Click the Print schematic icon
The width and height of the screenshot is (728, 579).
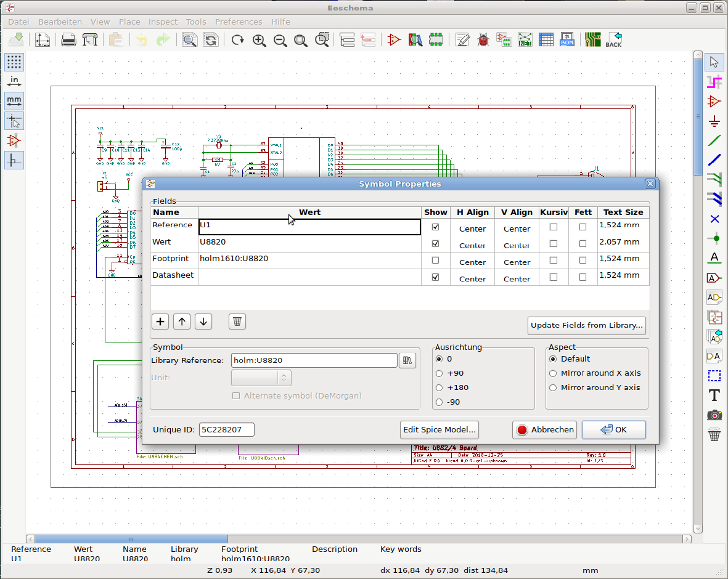click(68, 40)
